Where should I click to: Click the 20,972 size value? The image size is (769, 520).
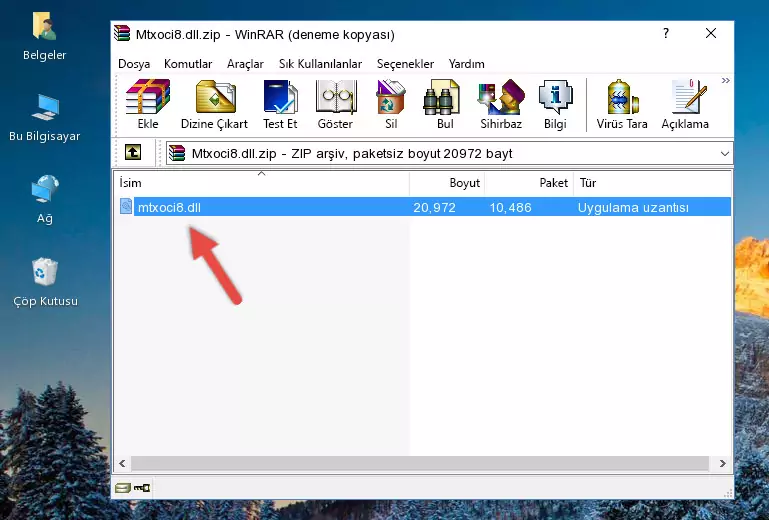[434, 208]
